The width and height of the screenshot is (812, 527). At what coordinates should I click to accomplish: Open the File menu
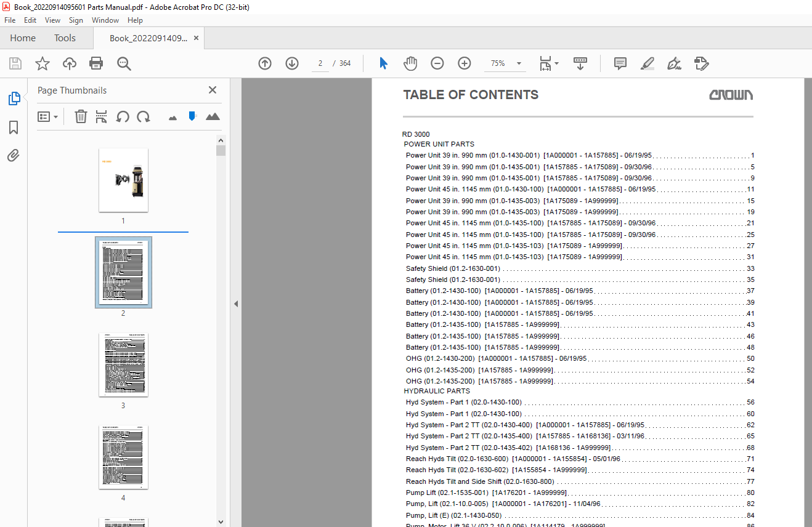click(x=10, y=20)
